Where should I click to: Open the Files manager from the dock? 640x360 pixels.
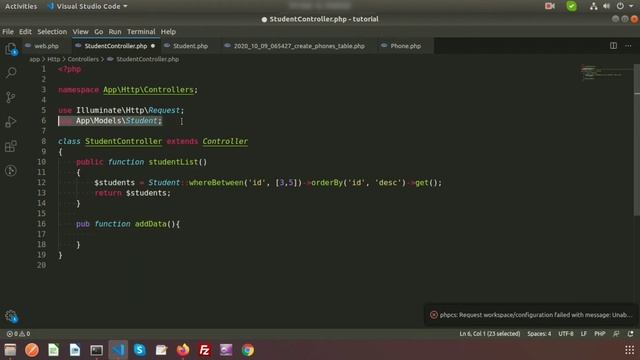(x=10, y=350)
